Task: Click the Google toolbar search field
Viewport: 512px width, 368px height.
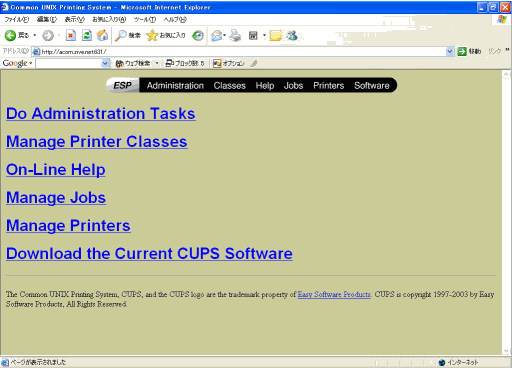Action: (x=69, y=63)
